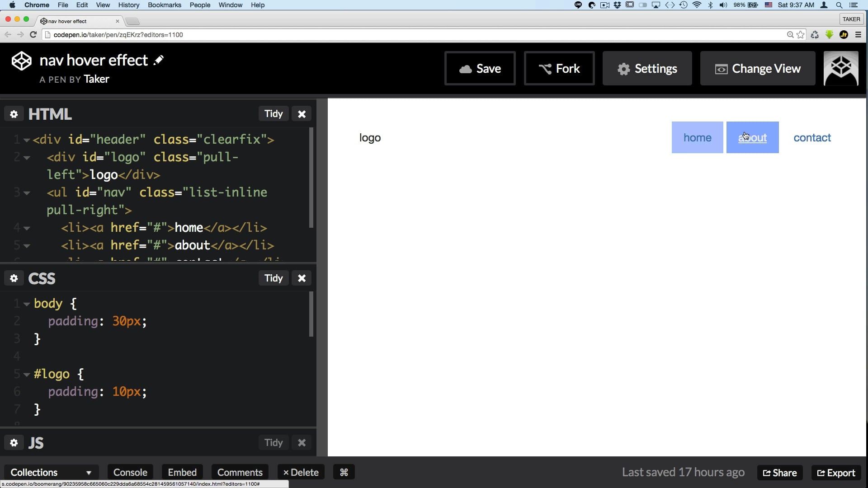Viewport: 868px width, 488px height.
Task: Collapse the HTML line 1 fold arrow
Action: [x=27, y=140]
